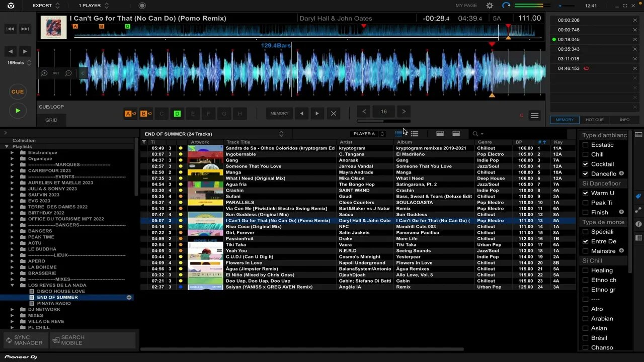
Task: Open the END OF SUMMER playlist dropdown
Action: click(x=281, y=134)
